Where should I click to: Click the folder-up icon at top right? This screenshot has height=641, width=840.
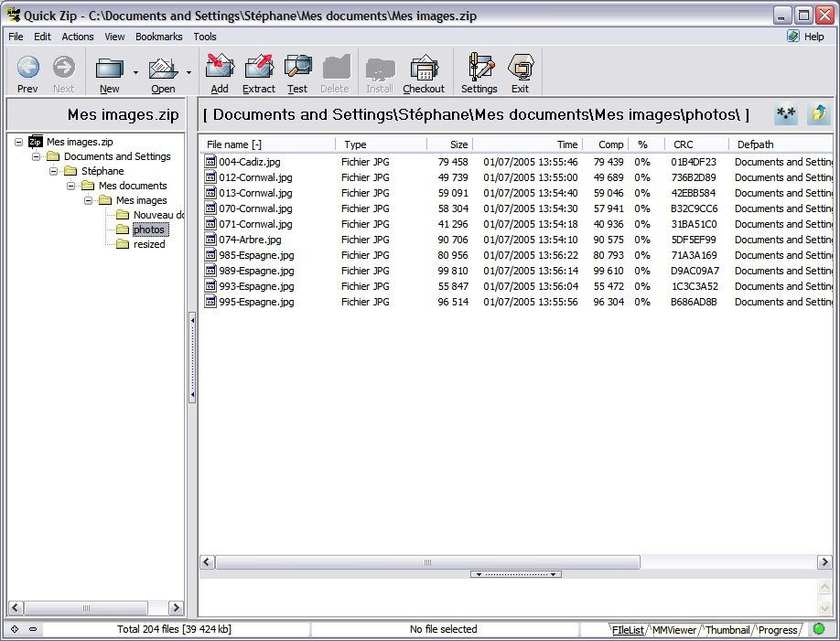[818, 114]
